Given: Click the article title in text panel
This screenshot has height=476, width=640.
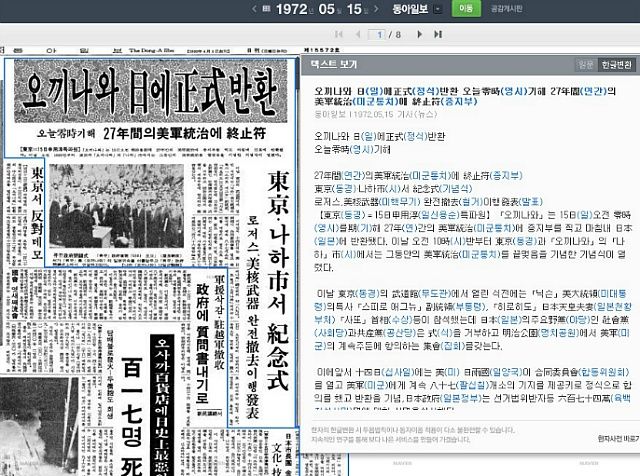Looking at the screenshot, I should click(x=465, y=96).
